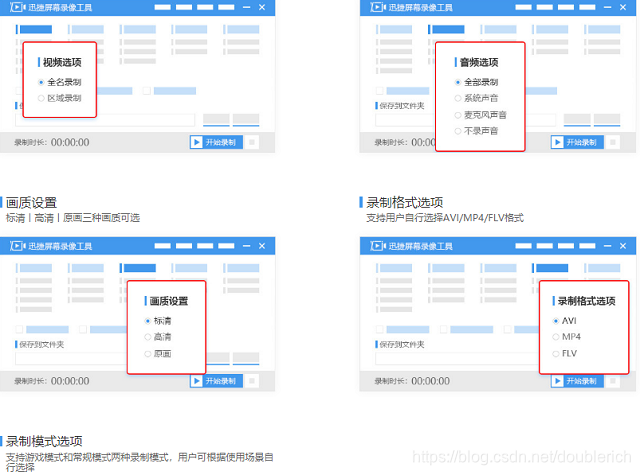Click recorder logo icon in 画质设置 window title
The height and width of the screenshot is (475, 640).
pyautogui.click(x=18, y=246)
